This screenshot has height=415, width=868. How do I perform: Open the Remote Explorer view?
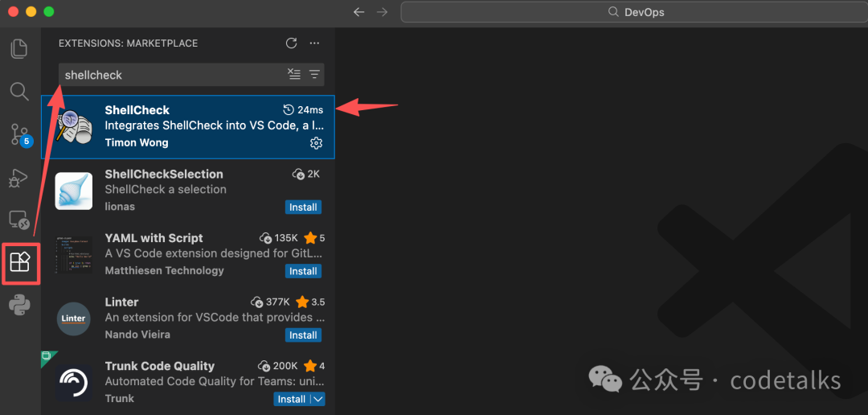[20, 220]
